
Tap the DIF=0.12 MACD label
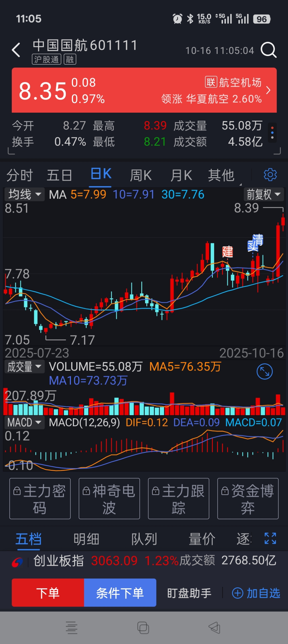(147, 423)
